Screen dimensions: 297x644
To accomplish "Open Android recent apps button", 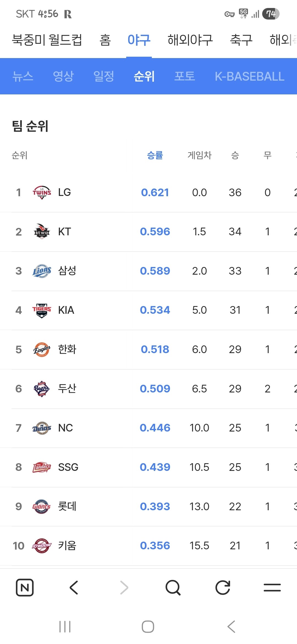I will click(65, 627).
